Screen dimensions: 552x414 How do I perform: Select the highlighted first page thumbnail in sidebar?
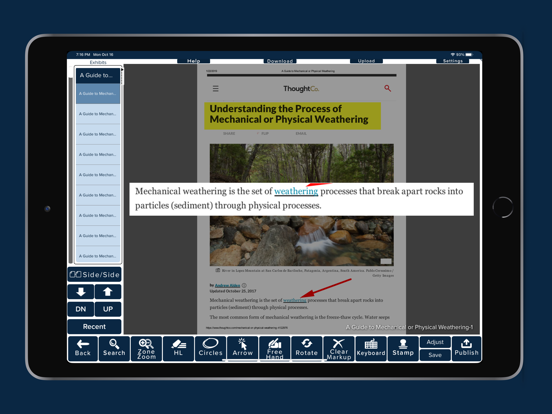[x=98, y=94]
